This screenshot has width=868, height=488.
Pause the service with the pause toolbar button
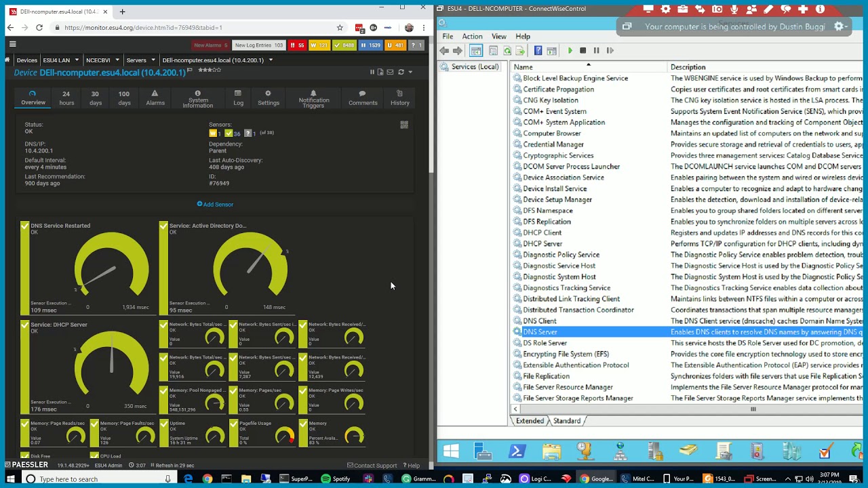pos(596,51)
